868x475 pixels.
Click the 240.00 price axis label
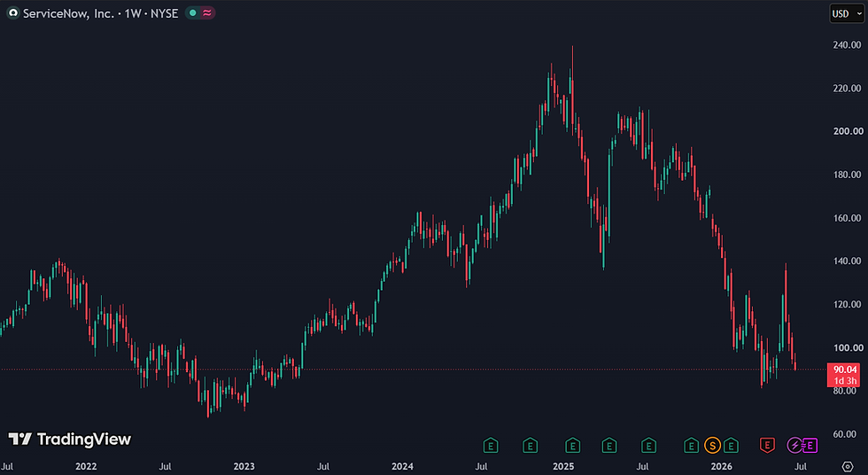coord(847,45)
